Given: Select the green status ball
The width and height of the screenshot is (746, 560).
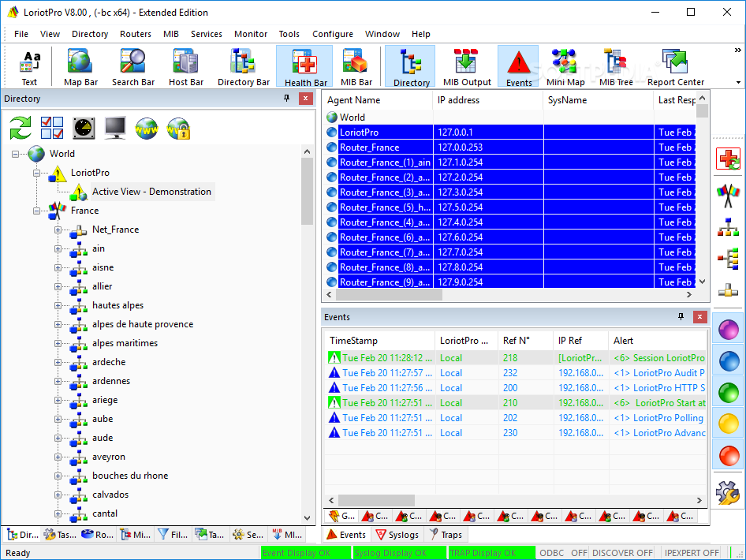Looking at the screenshot, I should pyautogui.click(x=729, y=393).
